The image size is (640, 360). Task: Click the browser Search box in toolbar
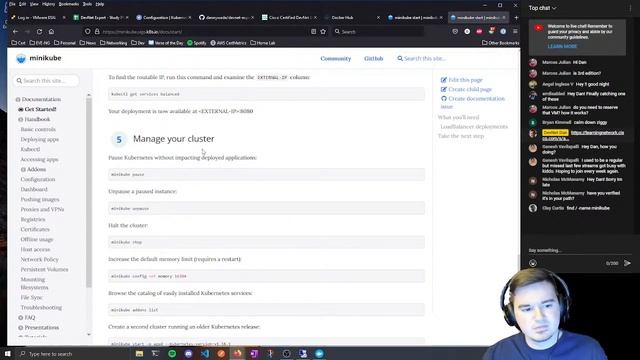(x=378, y=31)
